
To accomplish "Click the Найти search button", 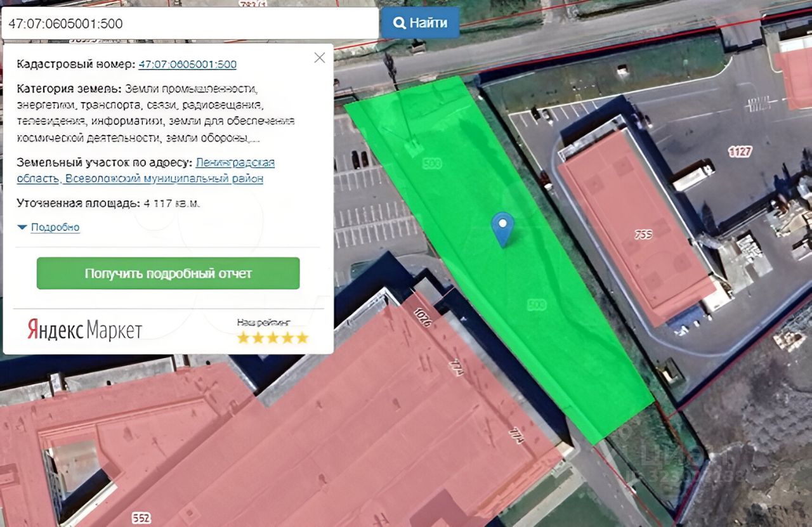I will 420,23.
